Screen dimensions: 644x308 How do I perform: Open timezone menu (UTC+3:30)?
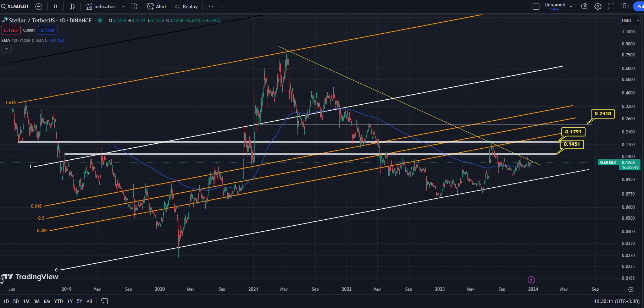617,301
